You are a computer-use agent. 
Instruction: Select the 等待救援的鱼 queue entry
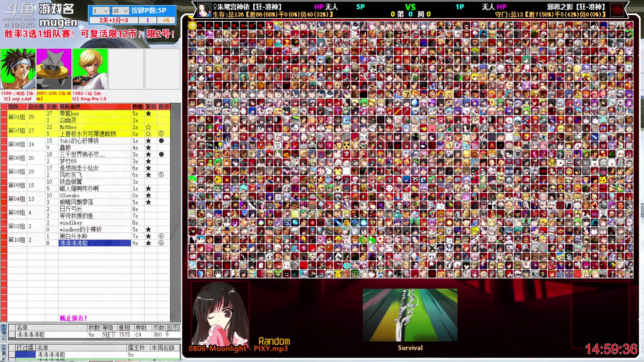click(95, 216)
